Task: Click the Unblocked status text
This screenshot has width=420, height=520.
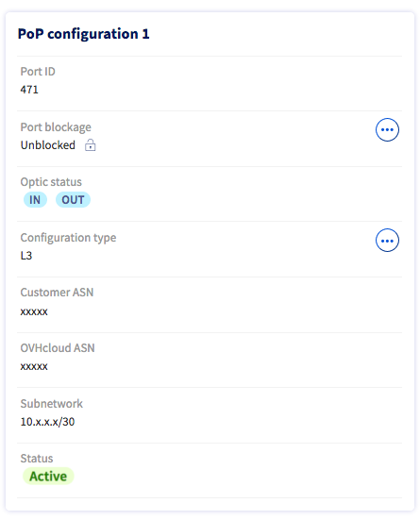Action: (48, 145)
